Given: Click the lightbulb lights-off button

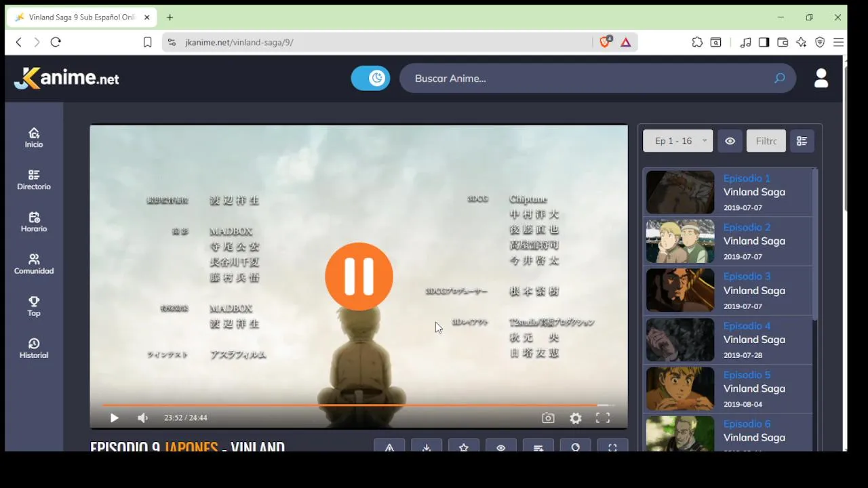Looking at the screenshot, I should click(x=575, y=446).
